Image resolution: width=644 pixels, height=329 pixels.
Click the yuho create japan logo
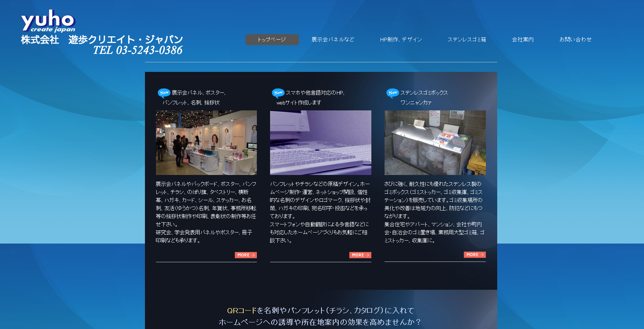click(x=48, y=21)
